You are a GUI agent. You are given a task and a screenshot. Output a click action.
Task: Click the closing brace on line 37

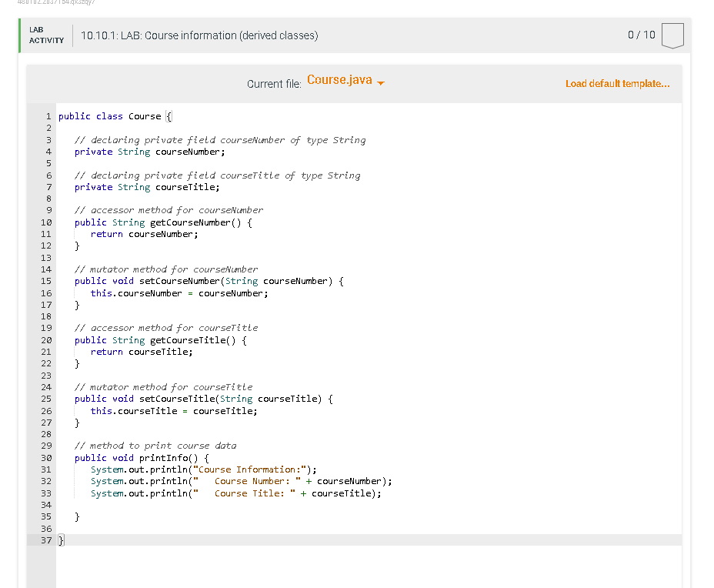pos(60,540)
